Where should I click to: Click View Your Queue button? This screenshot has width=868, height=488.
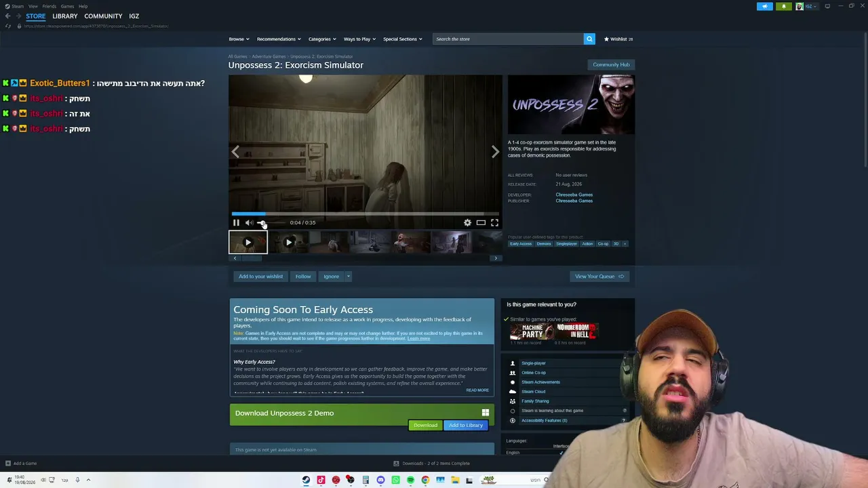coord(599,277)
